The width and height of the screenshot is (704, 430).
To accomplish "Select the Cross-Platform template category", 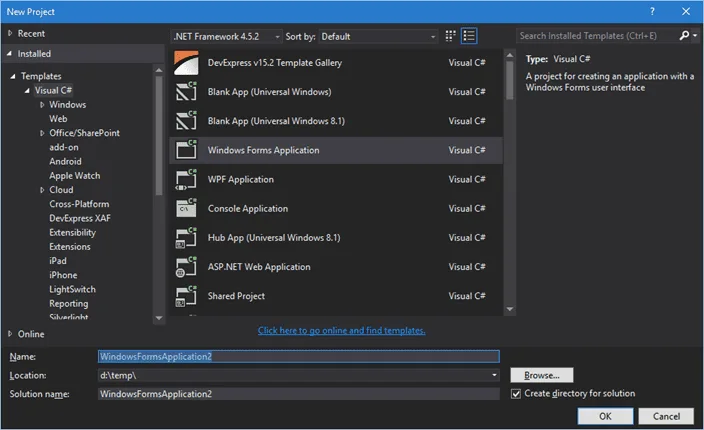I will (x=79, y=204).
